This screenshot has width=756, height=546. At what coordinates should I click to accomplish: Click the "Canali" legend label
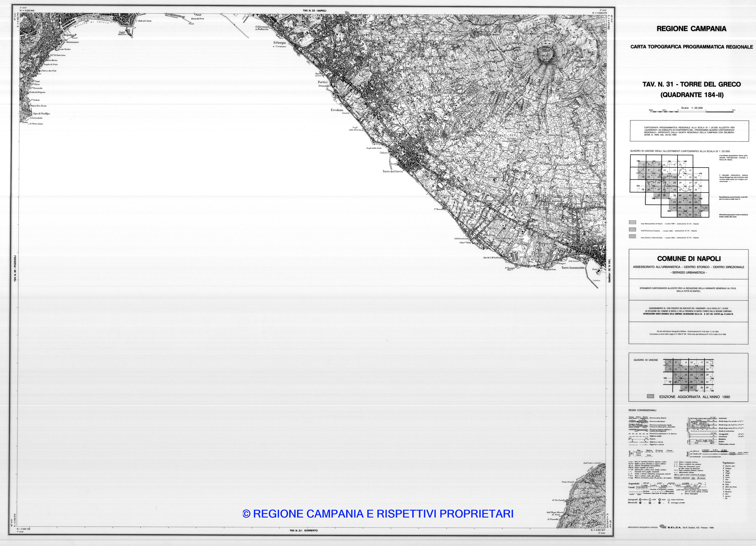632,487
